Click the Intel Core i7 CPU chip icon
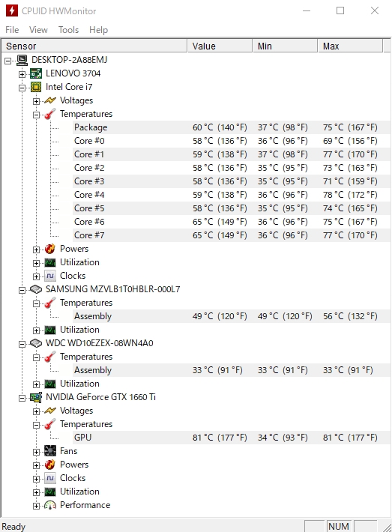Screen dimensions: 392x532 (36, 87)
